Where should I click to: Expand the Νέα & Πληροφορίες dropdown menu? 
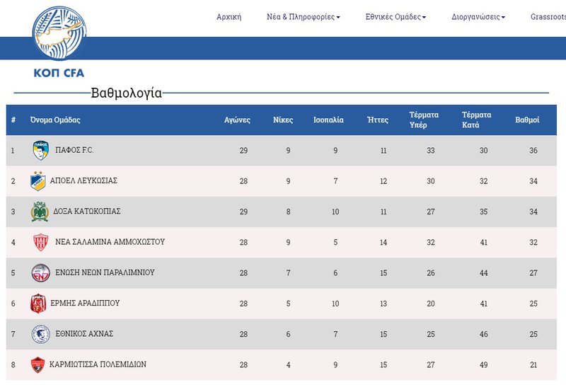coord(304,17)
